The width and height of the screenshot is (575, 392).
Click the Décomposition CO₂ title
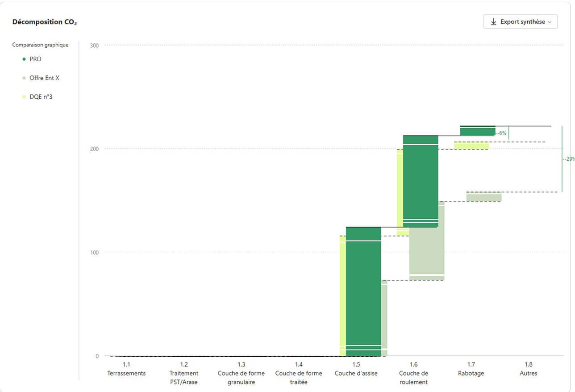coord(45,22)
